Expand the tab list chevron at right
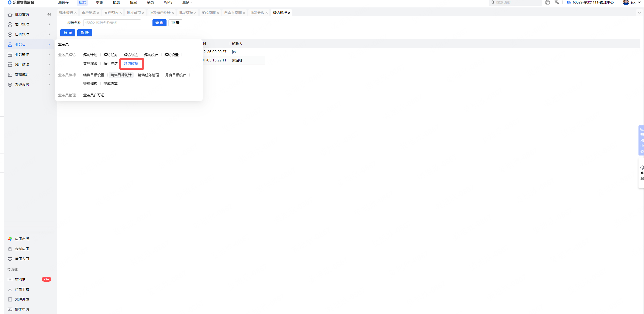Screen dimensions: 644x314 pos(639,13)
